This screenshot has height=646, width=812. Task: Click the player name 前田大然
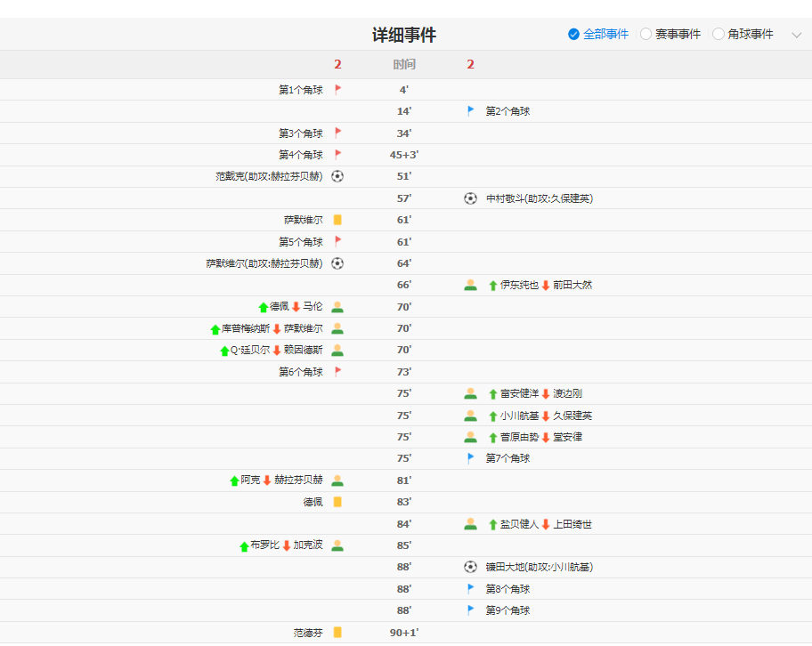[x=572, y=286]
